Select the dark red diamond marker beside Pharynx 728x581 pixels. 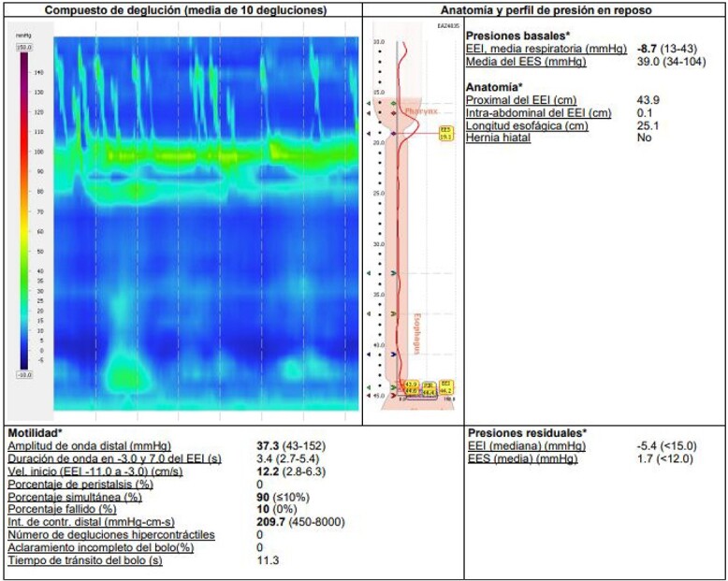394,113
